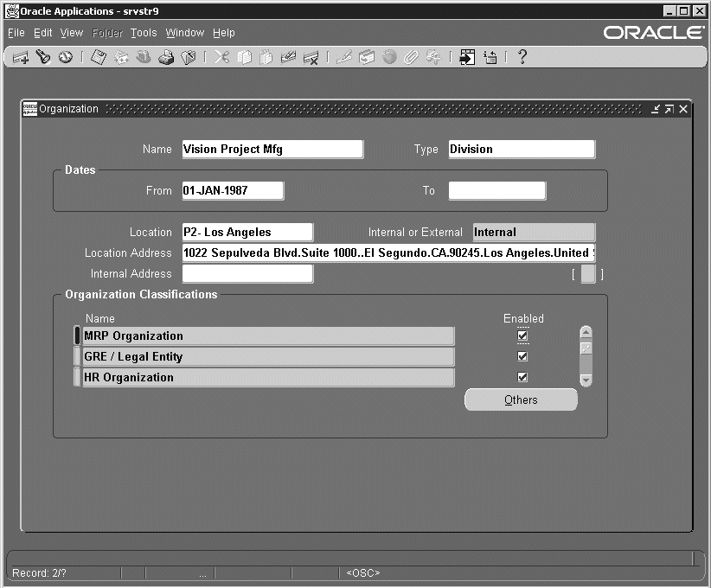This screenshot has width=711, height=588.
Task: Click the classifications scrollbar thumb
Action: tap(586, 348)
